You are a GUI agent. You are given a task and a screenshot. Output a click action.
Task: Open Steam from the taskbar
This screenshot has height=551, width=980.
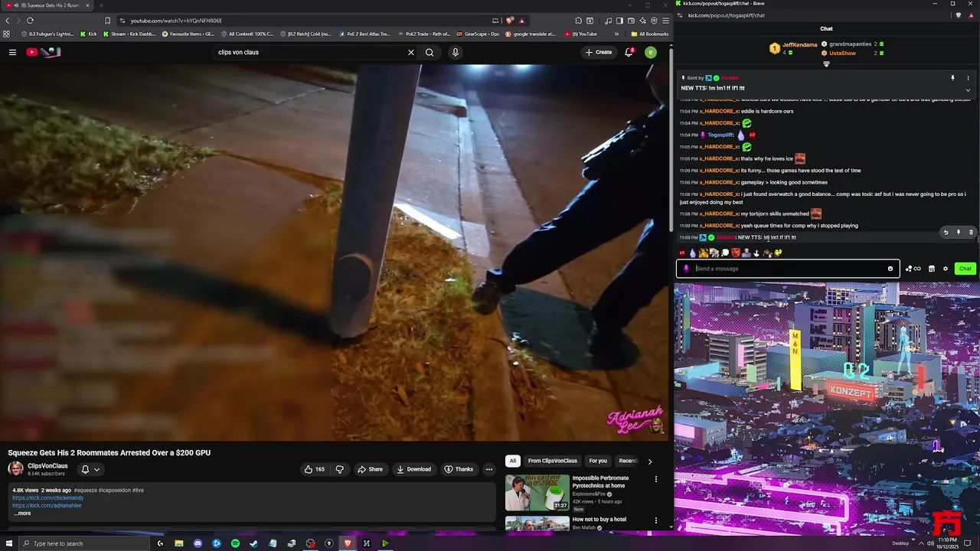(x=254, y=543)
